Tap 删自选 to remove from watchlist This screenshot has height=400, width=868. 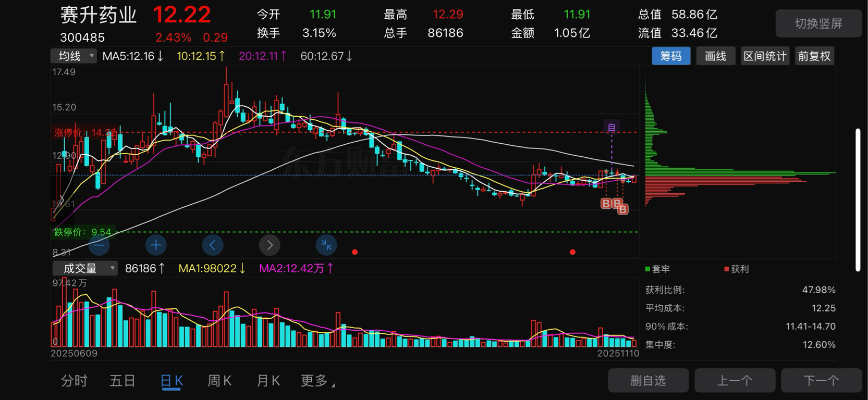click(648, 381)
